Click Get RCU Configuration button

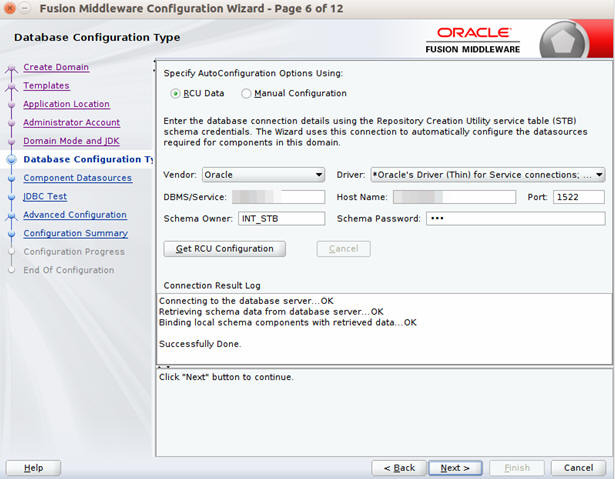click(224, 249)
